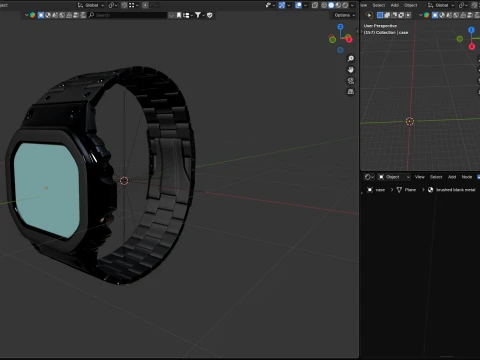This screenshot has width=480, height=360.
Task: Click the multicolored sphere icon in secondary viewport header
Action: [427, 15]
